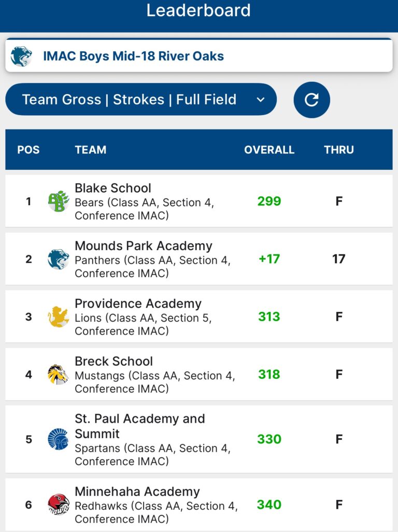Click the Providence Academy Lions logo

(x=59, y=317)
